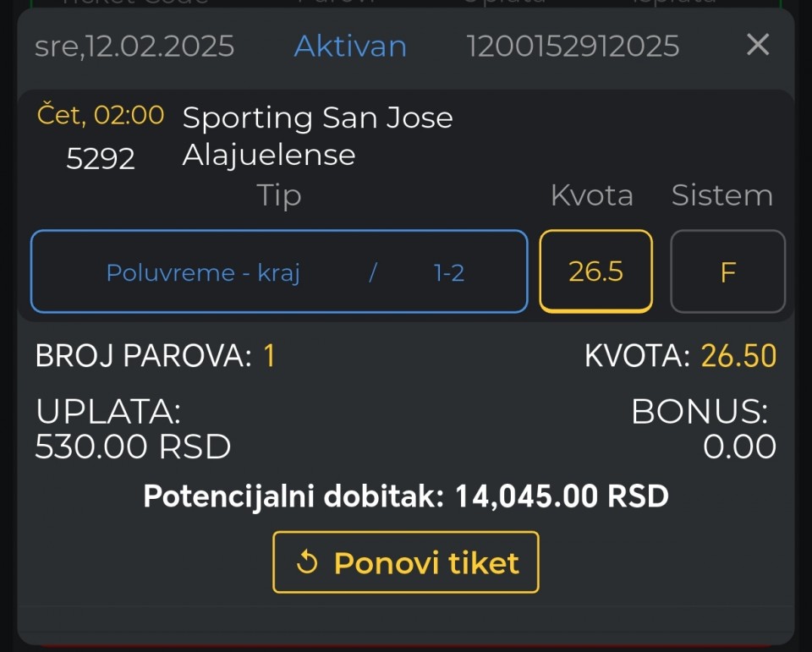Click the Sistem column header
The width and height of the screenshot is (812, 652).
click(x=721, y=195)
